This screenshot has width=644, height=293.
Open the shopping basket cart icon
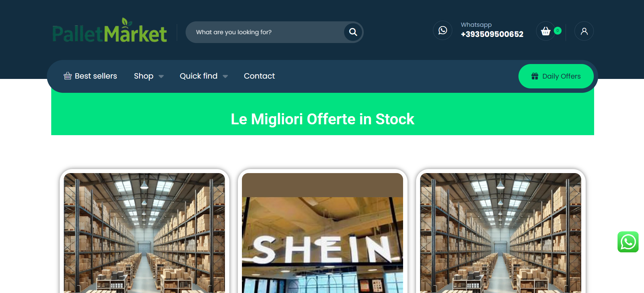(x=546, y=31)
